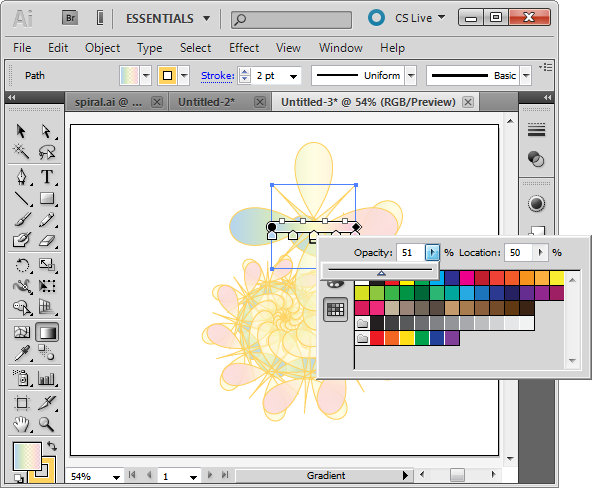The height and width of the screenshot is (488, 592).
Task: Switch to the spiral.ai document tab
Action: point(108,102)
